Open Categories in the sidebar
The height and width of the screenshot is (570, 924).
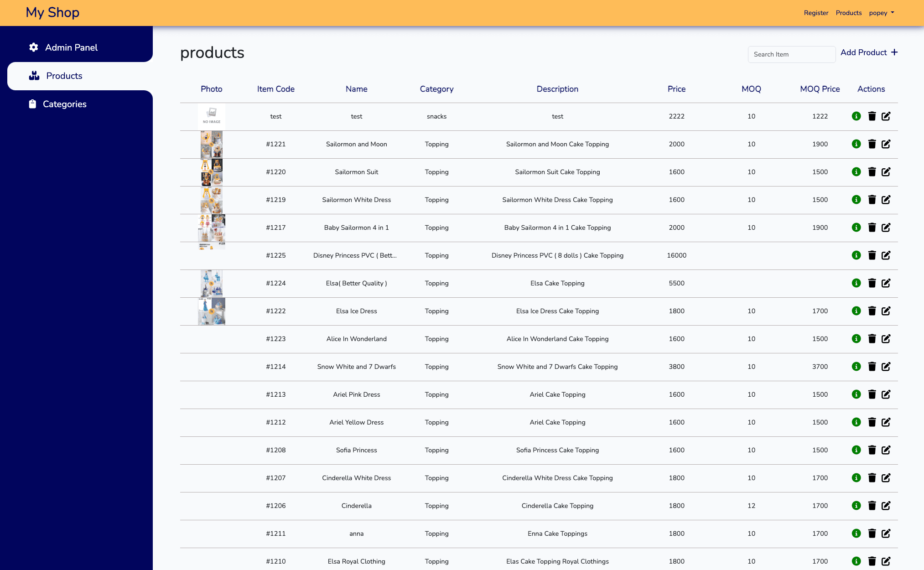64,104
